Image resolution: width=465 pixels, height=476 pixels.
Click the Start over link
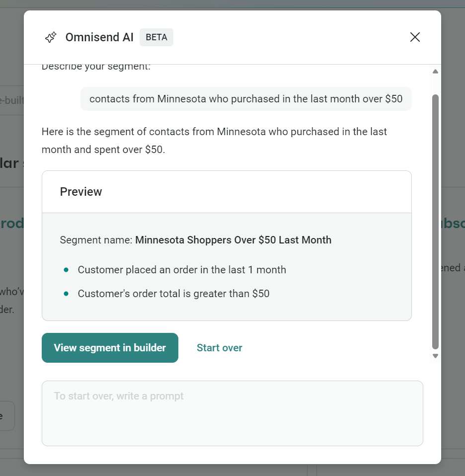tap(219, 347)
